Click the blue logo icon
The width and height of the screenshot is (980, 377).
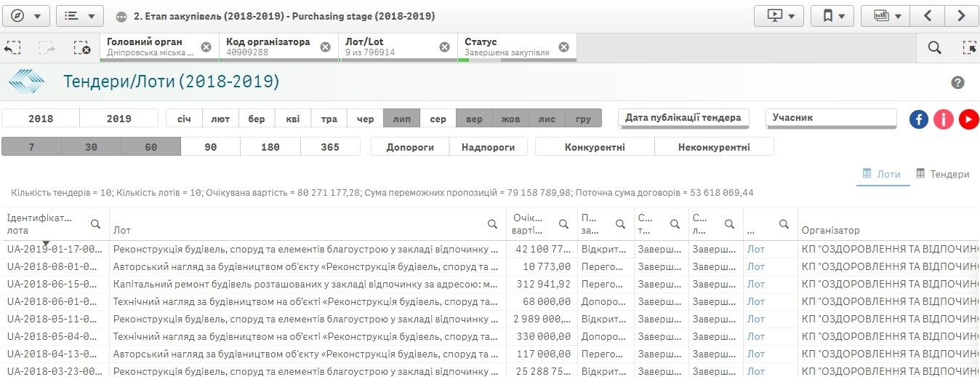(26, 82)
